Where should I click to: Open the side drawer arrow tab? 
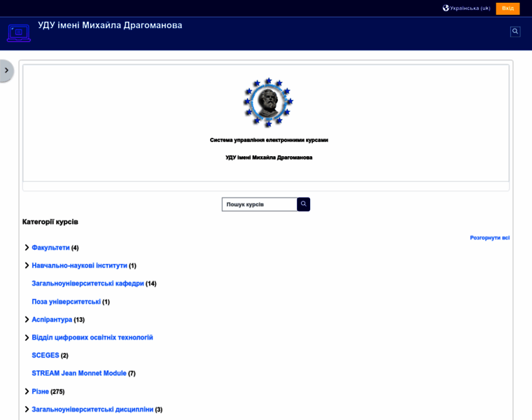pyautogui.click(x=6, y=71)
